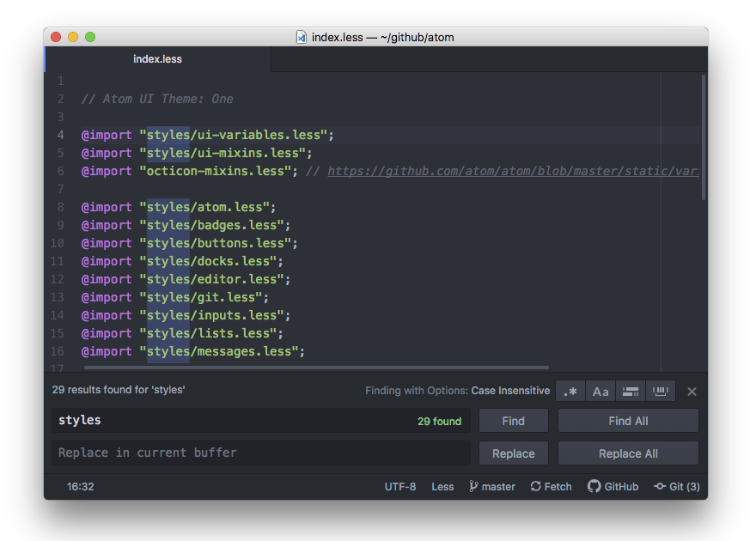Viewport: 756px width, 541px height.
Task: Close the find and replace panel
Action: pos(692,392)
